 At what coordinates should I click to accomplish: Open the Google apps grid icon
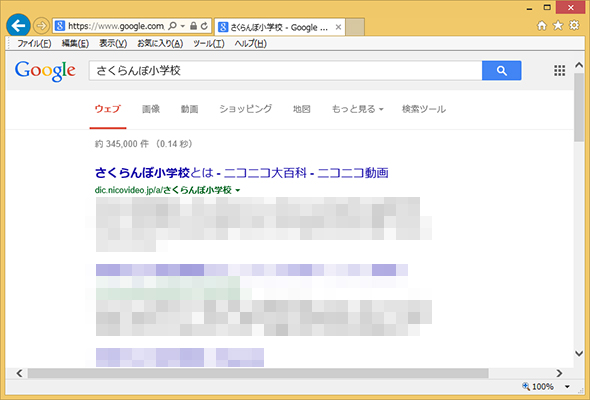coord(560,70)
